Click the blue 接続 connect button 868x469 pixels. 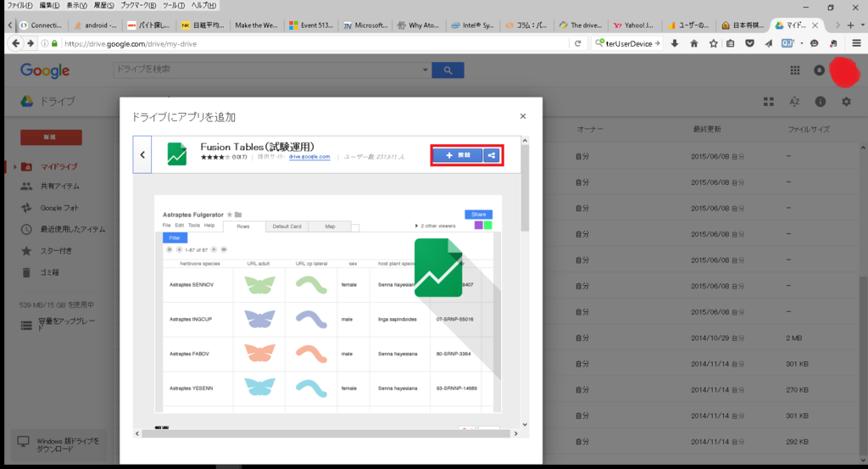pos(457,155)
